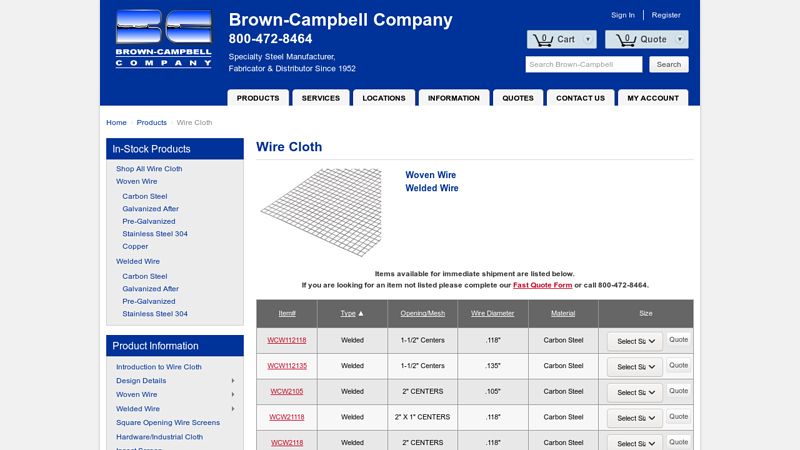This screenshot has width=800, height=450.
Task: Click Quote button for WCW21118
Action: pos(679,416)
